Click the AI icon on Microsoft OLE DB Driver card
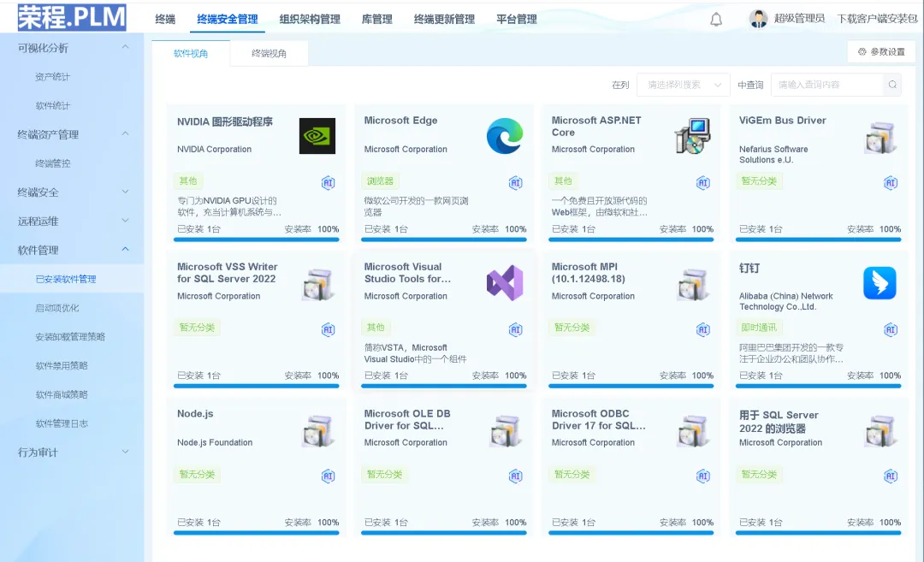This screenshot has width=924, height=562. click(x=516, y=476)
